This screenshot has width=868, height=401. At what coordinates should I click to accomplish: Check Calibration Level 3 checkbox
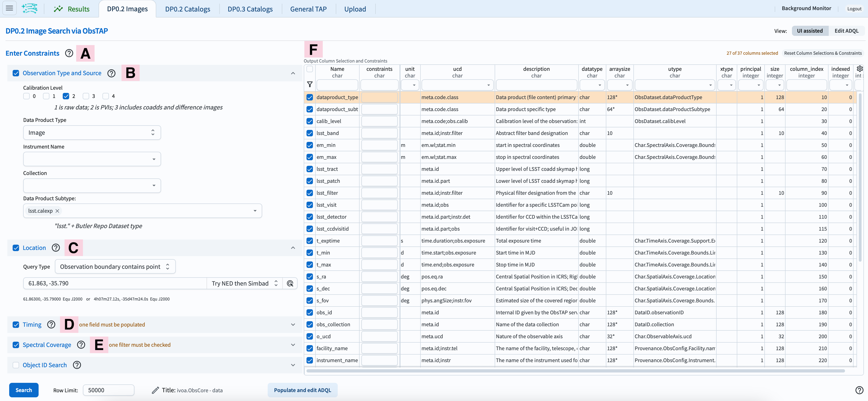(x=86, y=96)
